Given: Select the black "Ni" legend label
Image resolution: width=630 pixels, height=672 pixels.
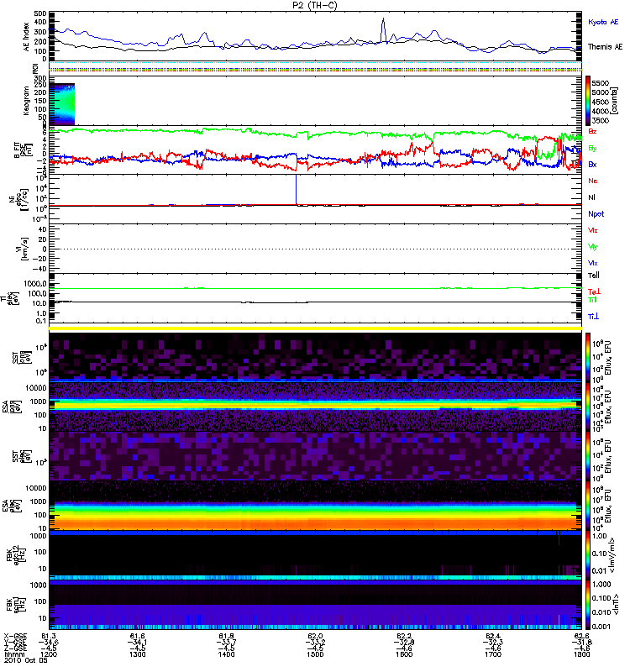Looking at the screenshot, I should (x=591, y=197).
